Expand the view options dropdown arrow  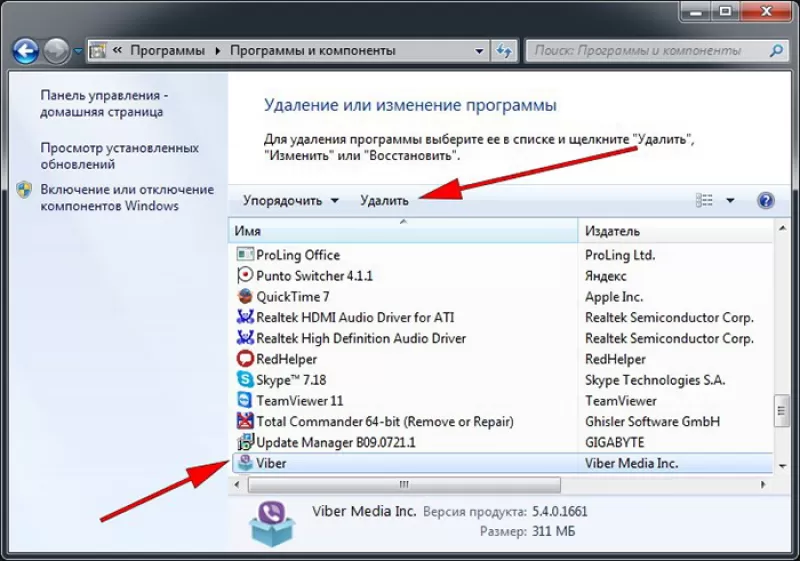730,200
